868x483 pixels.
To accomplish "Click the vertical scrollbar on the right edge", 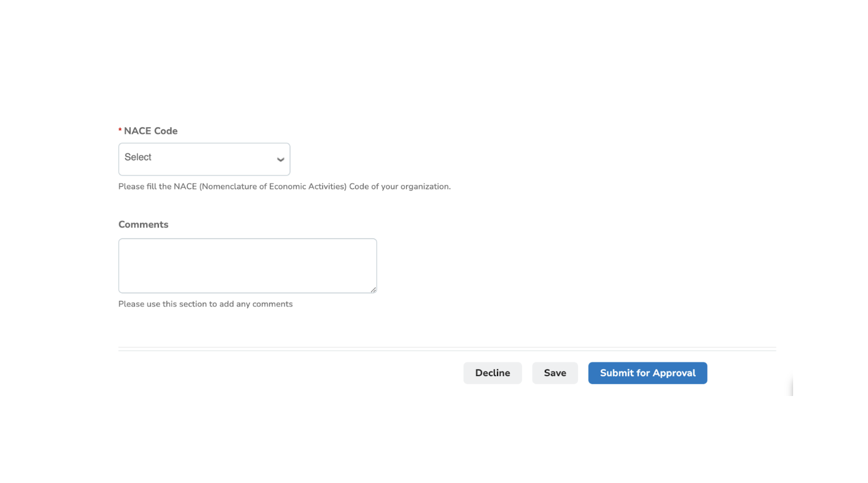I will 792,383.
